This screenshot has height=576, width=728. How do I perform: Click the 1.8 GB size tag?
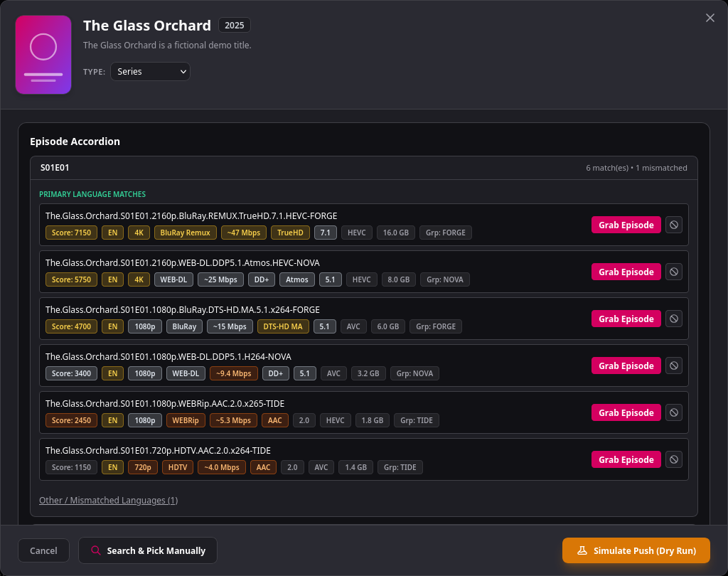point(373,420)
